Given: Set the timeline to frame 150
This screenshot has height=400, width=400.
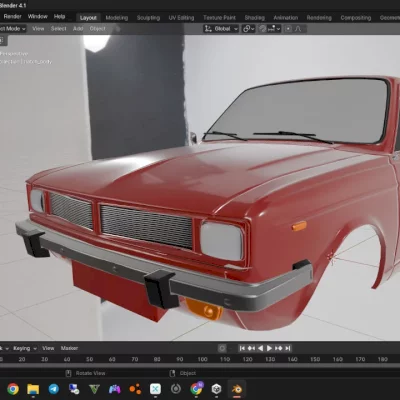Looking at the screenshot, I should coord(315,359).
